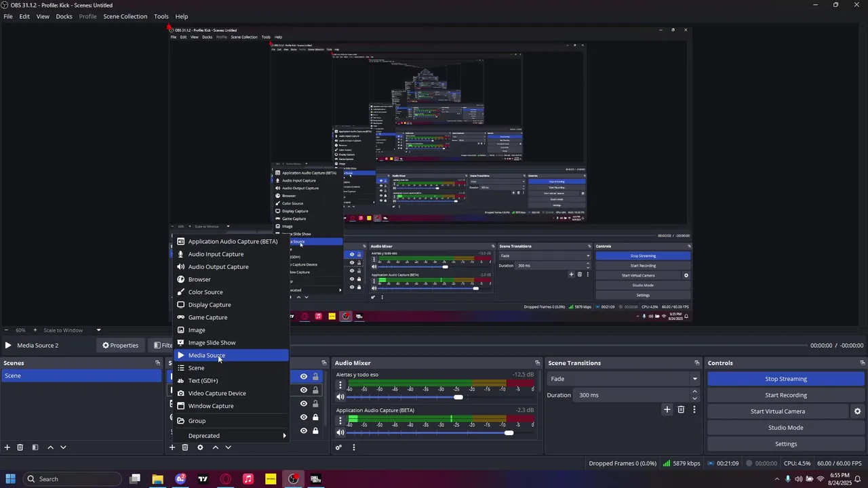Float the Scenes dock icon
Viewport: 868px width, 488px height.
158,363
